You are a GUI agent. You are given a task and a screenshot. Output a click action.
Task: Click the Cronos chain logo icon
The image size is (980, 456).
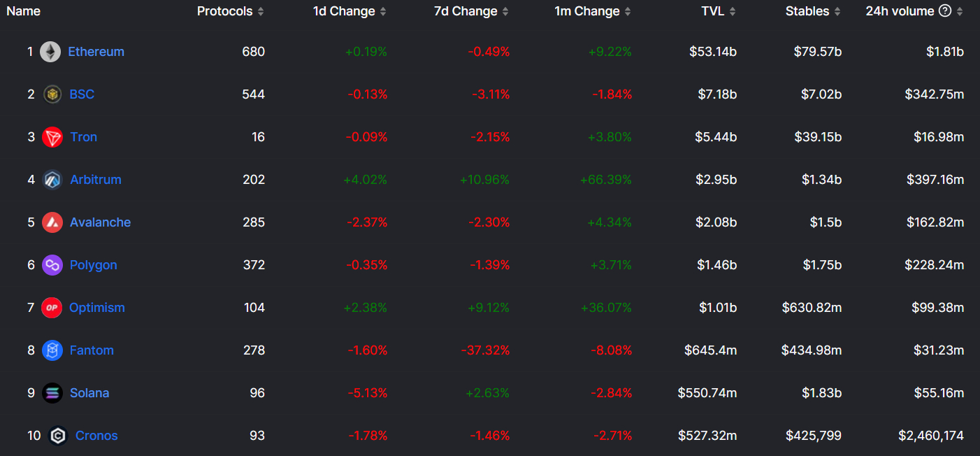[58, 436]
